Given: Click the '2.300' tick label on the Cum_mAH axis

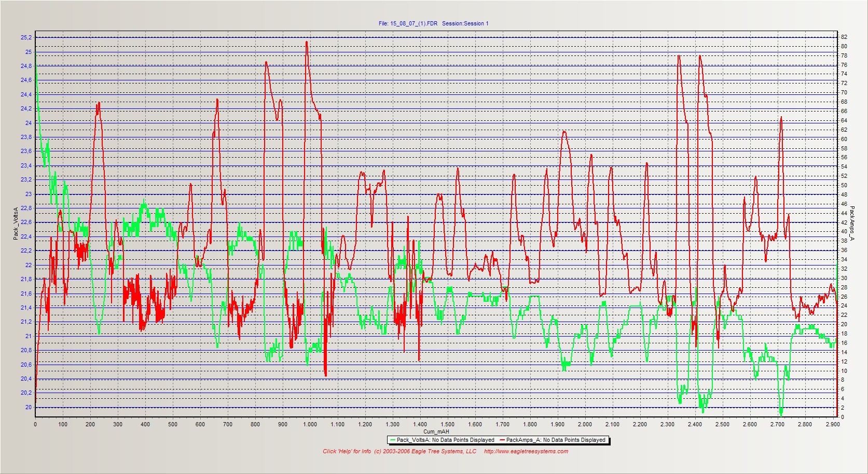Looking at the screenshot, I should [x=667, y=424].
